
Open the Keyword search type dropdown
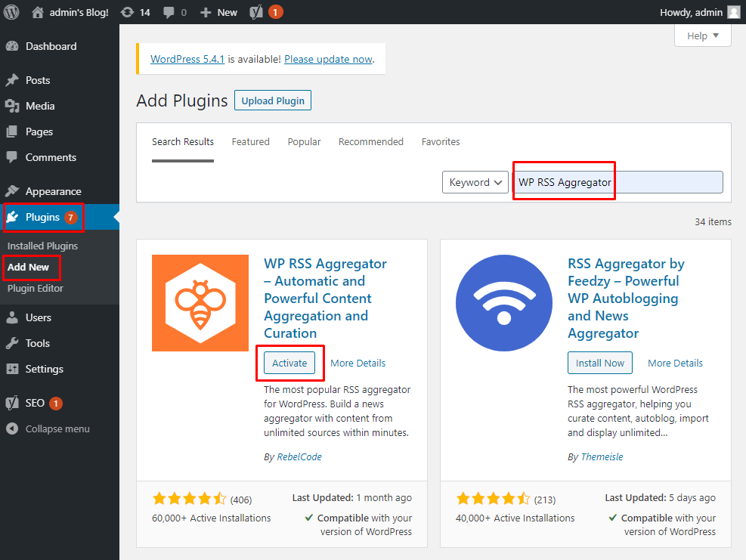click(475, 182)
